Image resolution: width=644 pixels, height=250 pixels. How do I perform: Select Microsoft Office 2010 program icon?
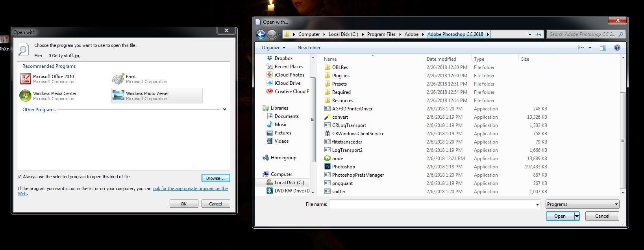[26, 79]
